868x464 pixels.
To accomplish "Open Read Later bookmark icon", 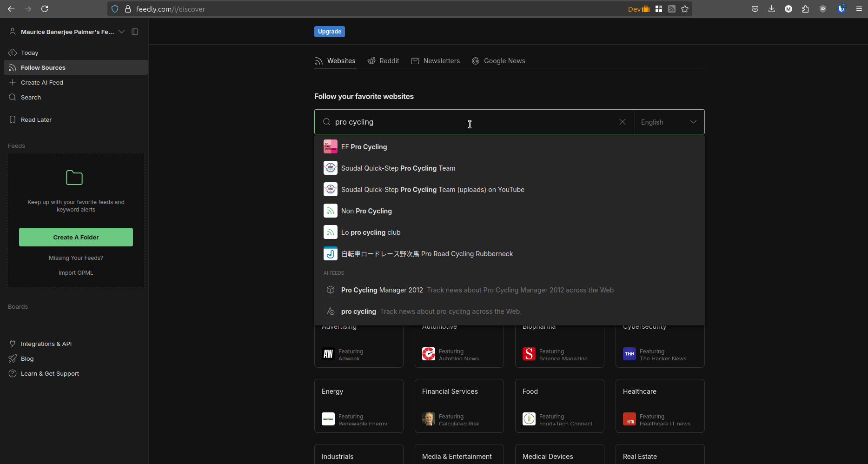I will pos(13,120).
